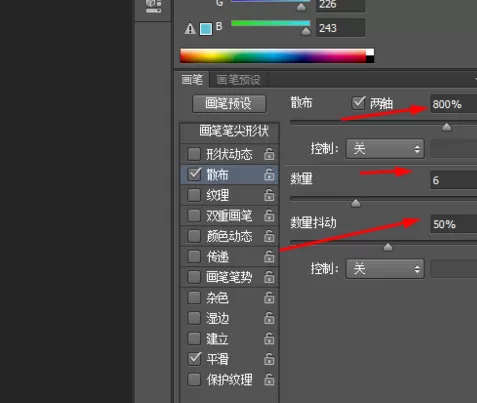Toggle lock icon for 散布 row
The height and width of the screenshot is (403, 477).
pyautogui.click(x=269, y=174)
